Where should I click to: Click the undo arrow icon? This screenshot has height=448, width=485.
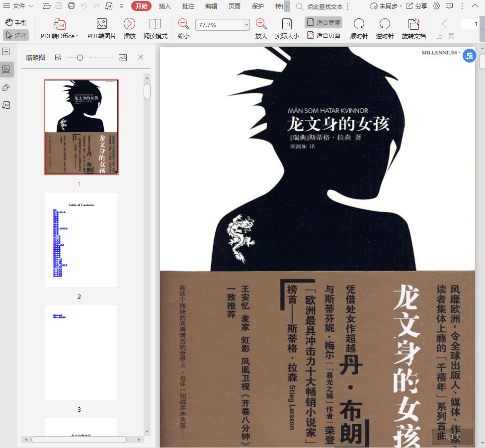point(84,6)
